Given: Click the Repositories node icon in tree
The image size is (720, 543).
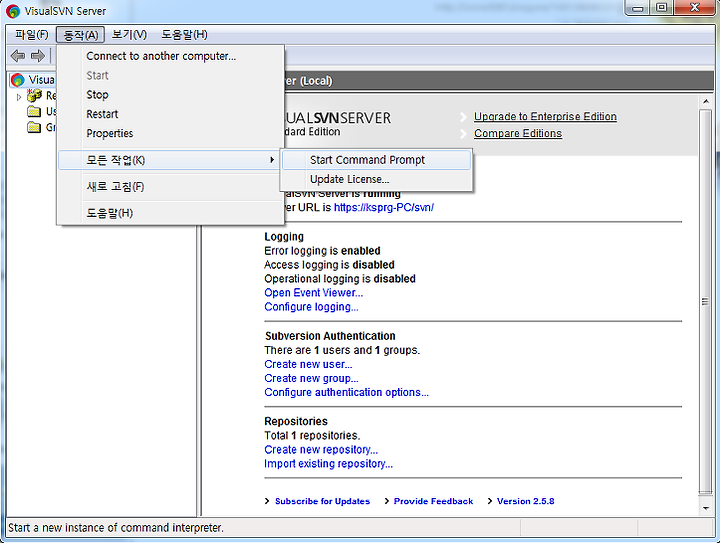Looking at the screenshot, I should [34, 96].
